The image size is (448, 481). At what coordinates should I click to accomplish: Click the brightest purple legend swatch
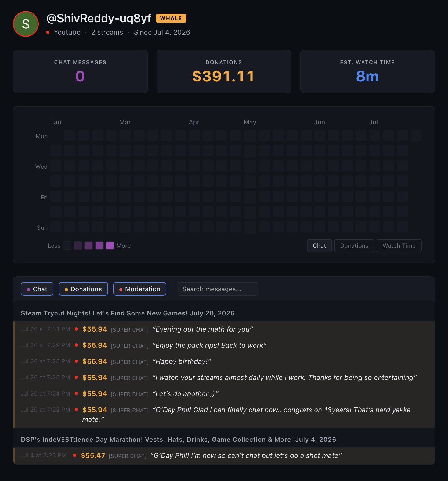click(110, 246)
